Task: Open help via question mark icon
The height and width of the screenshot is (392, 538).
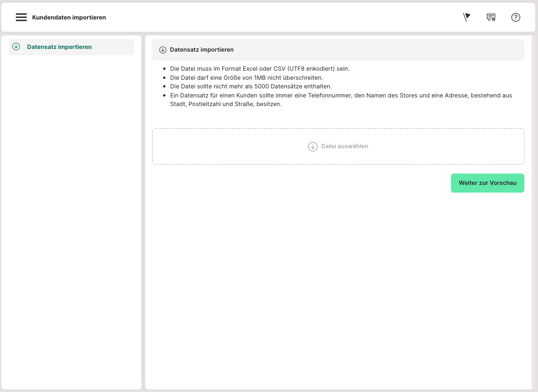Action: pos(515,17)
